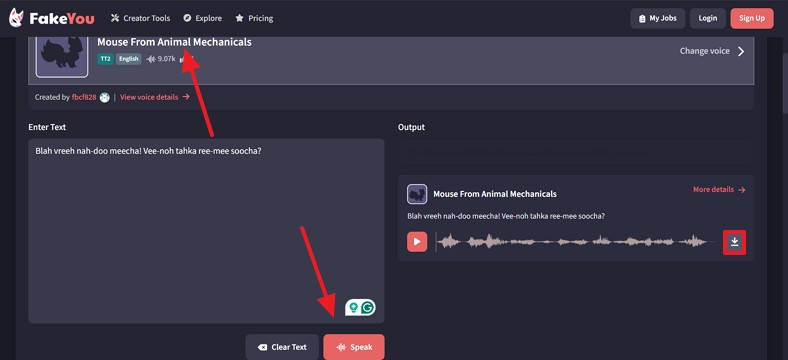Click the Speak button

[x=354, y=347]
